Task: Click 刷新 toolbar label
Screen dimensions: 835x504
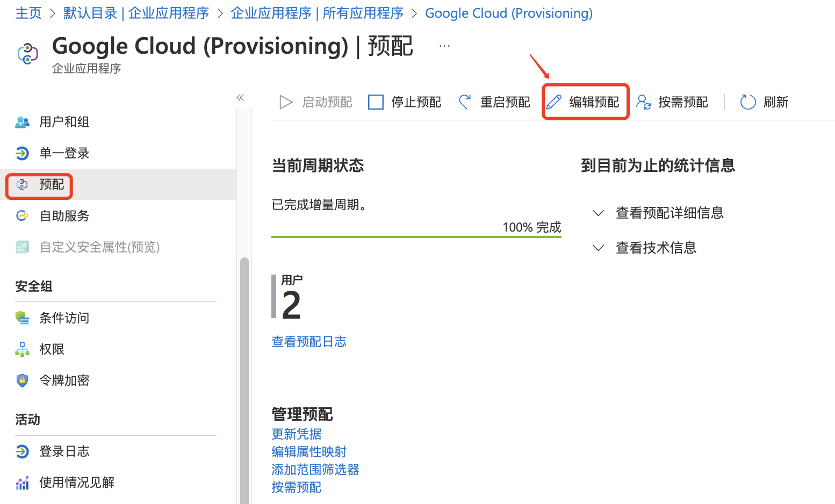Action: pyautogui.click(x=776, y=102)
